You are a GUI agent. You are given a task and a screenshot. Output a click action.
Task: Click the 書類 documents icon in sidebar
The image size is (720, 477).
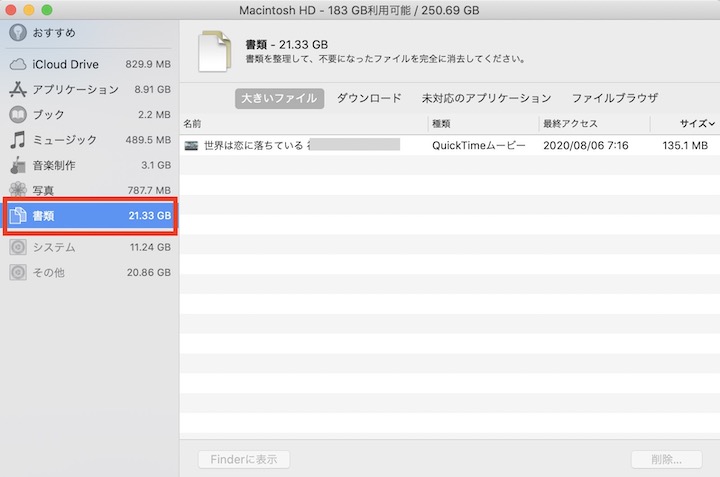pos(18,215)
